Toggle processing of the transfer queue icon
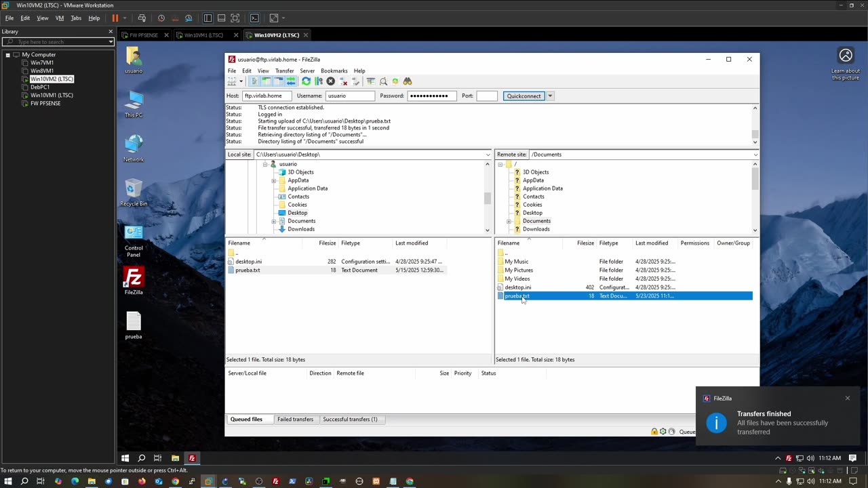Screen dimensions: 868x488 coord(319,81)
